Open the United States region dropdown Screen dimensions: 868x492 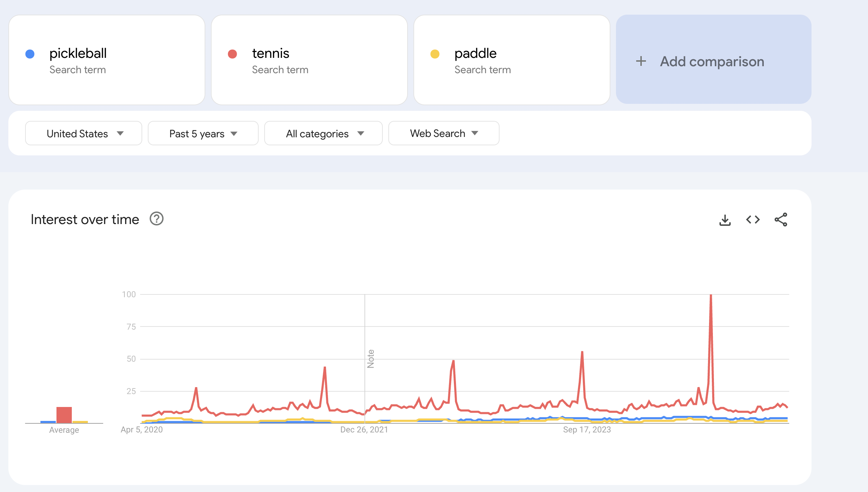(x=83, y=133)
